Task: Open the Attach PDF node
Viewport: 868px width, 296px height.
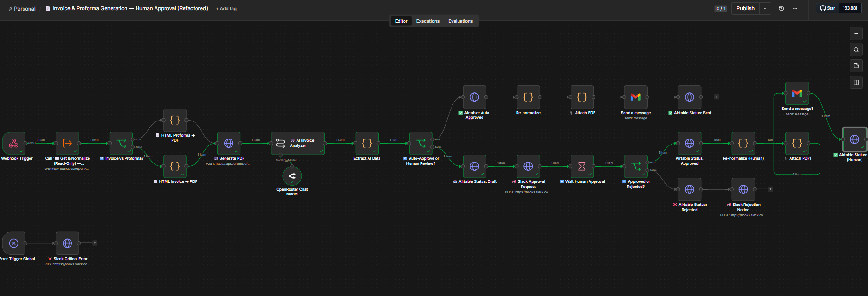Action: click(582, 97)
